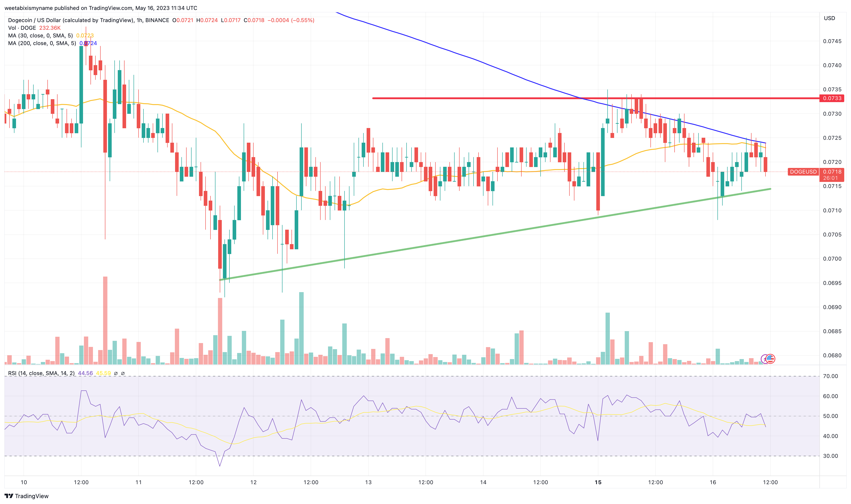Click the 10 date label on time axis
Screen dimensions: 851x504
coord(24,482)
